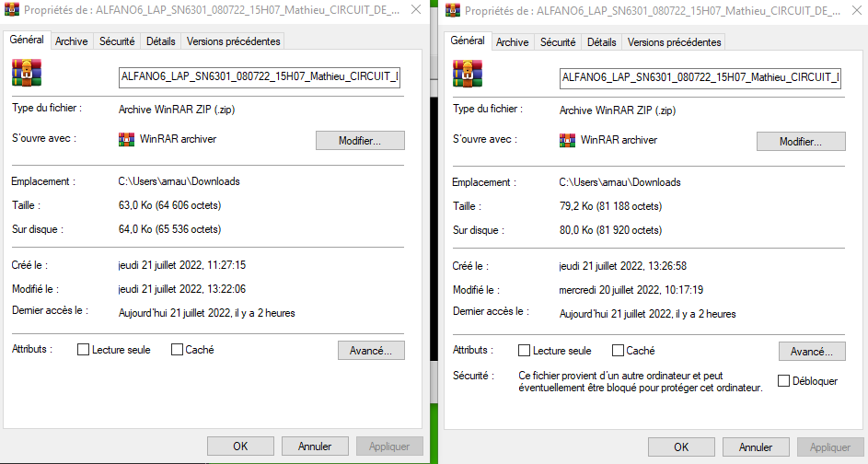Click on-disk size '80,0 Ko (81 920 octets)'
868x464 pixels.
click(x=610, y=230)
